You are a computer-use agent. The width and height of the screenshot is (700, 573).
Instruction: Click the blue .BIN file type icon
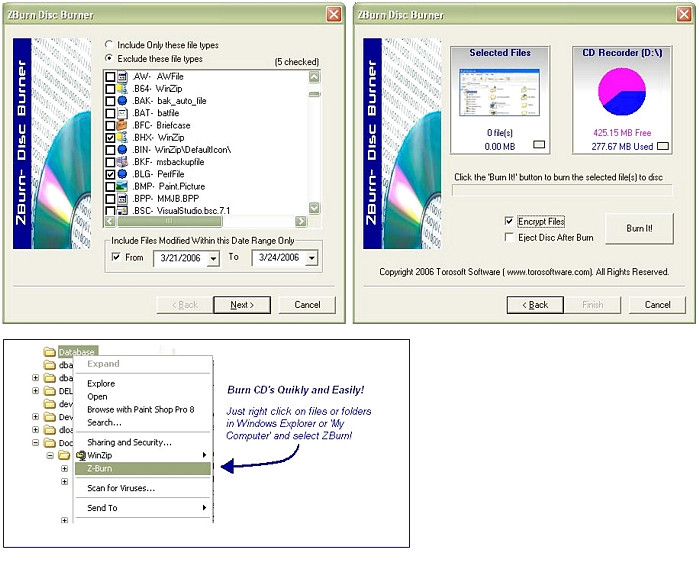[x=122, y=150]
